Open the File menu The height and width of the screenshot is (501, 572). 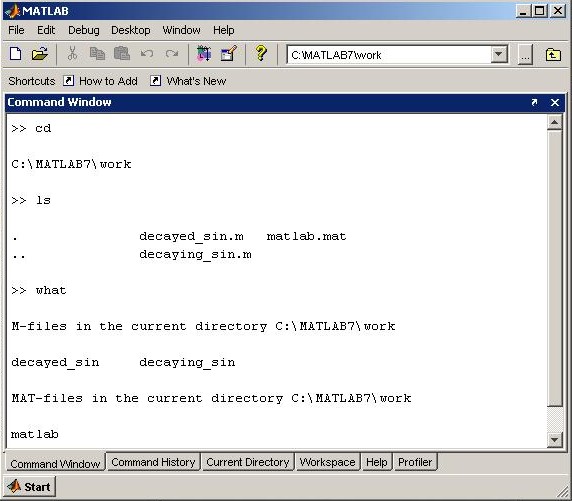click(x=16, y=30)
